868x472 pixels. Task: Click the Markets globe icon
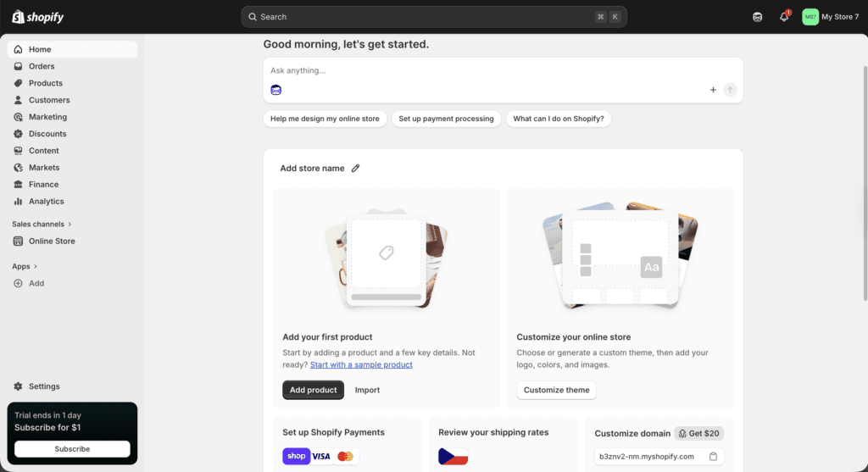(19, 168)
